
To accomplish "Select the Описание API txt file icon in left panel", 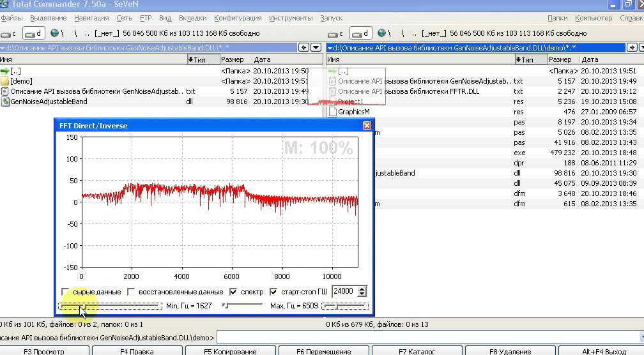I will pyautogui.click(x=4, y=91).
